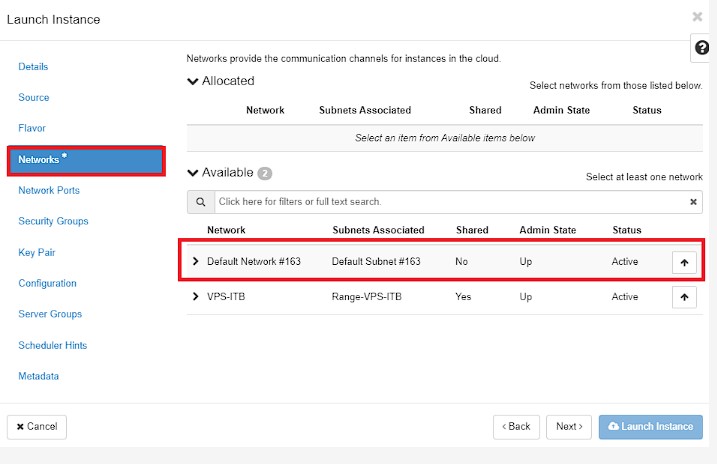Expand Default Network #163 row details

[x=196, y=261]
